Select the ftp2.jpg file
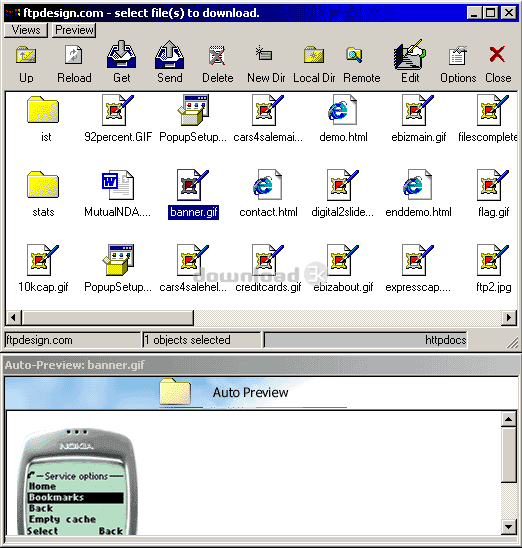The image size is (522, 548). click(493, 268)
